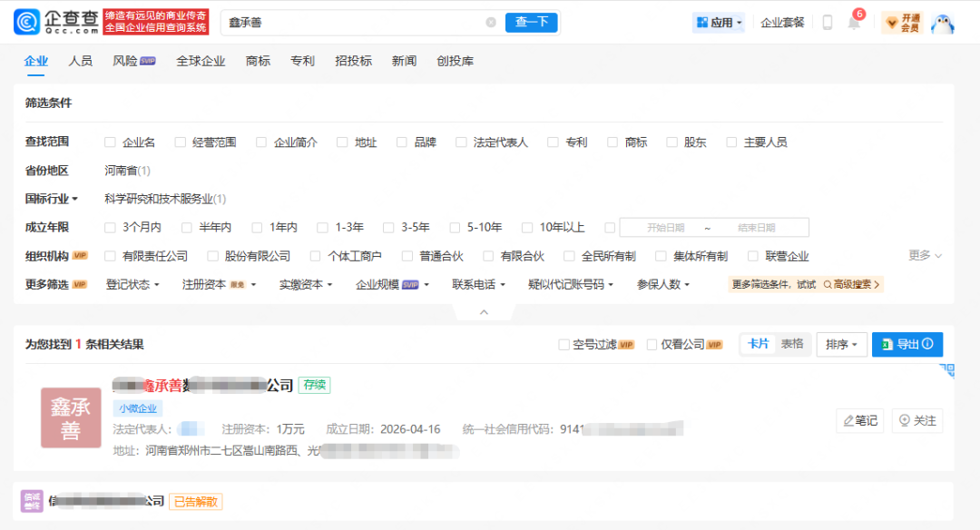The height and width of the screenshot is (530, 980).
Task: Click the red promotional slogan banner
Action: 156,22
